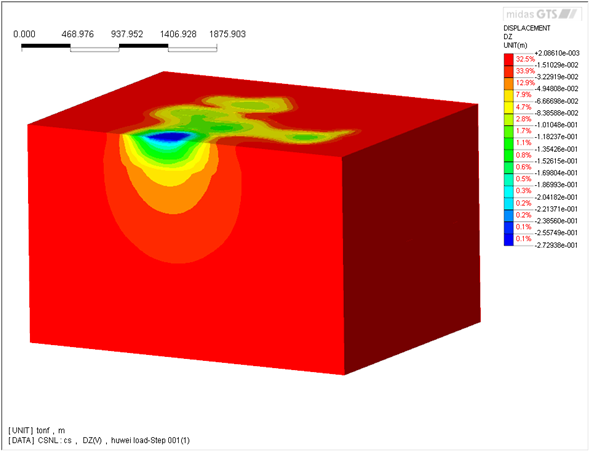This screenshot has height=452, width=590.
Task: Click the legend value -4.94808e-002
Action: [557, 89]
